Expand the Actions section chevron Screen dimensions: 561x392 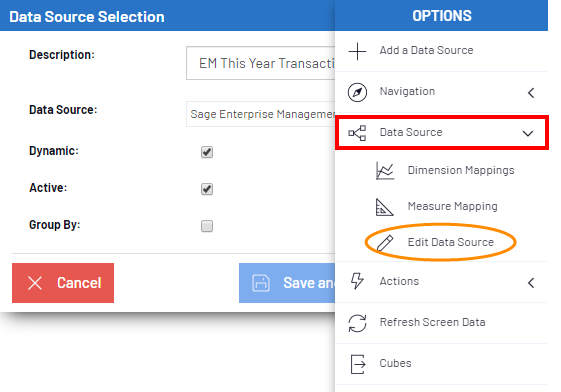(531, 283)
